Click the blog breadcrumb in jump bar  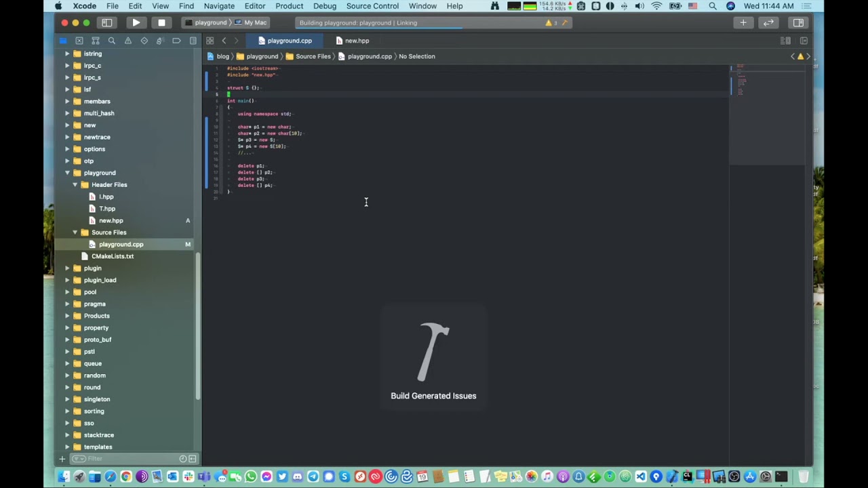[218, 56]
